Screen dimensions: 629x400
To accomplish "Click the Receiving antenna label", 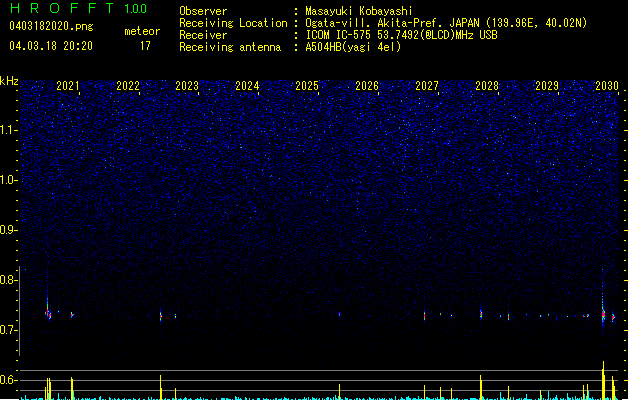I will tap(230, 47).
